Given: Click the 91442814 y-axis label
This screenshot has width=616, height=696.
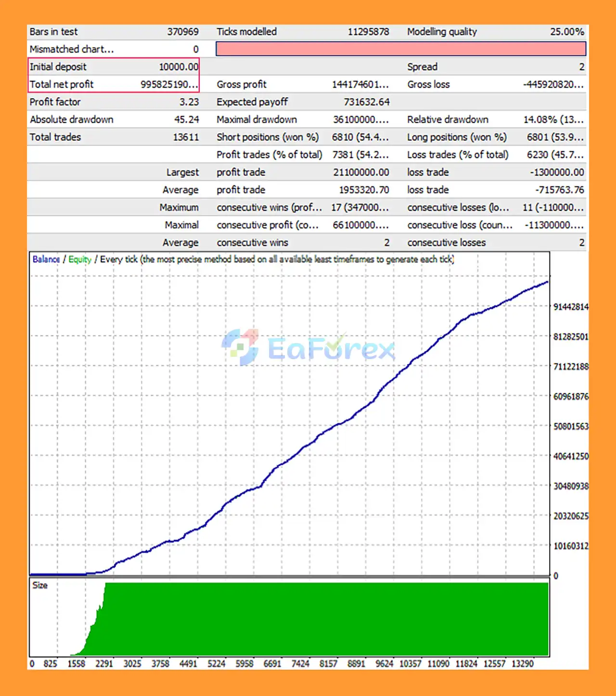Looking at the screenshot, I should point(571,307).
